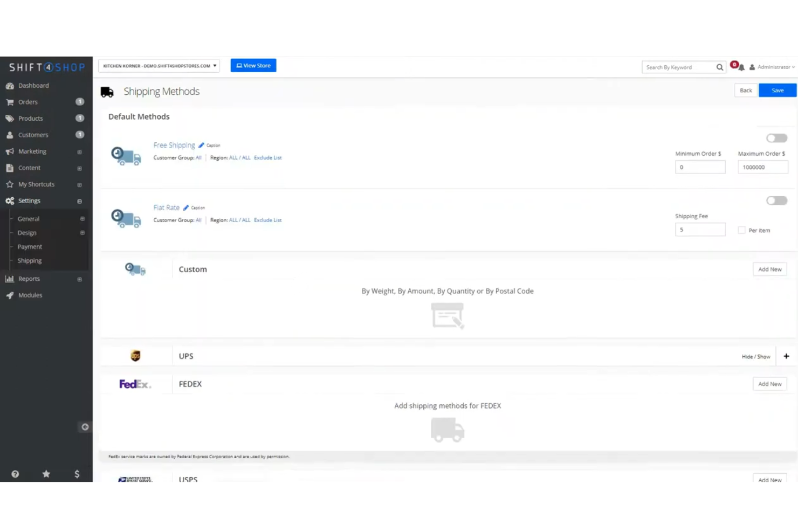Click Free Shipping Customer Group All link
The image size is (798, 532).
[x=198, y=158]
